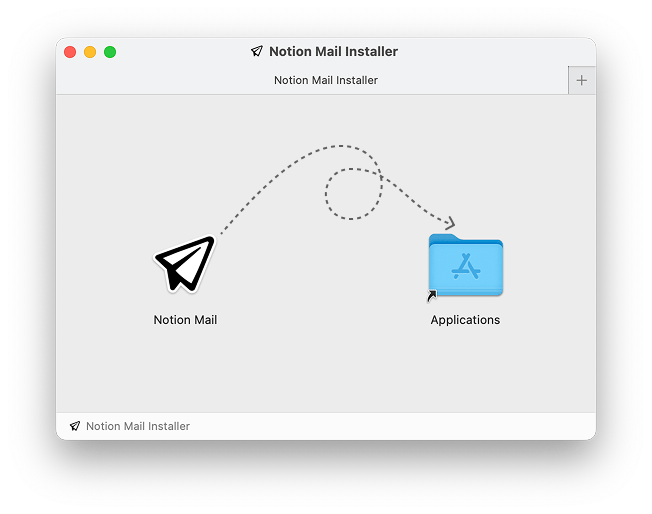This screenshot has height=514, width=652.
Task: Click the Notion Mail Installer path bar item
Action: (130, 426)
